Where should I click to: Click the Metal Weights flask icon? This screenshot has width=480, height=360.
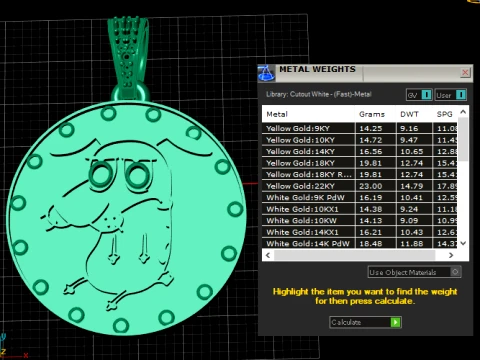266,73
